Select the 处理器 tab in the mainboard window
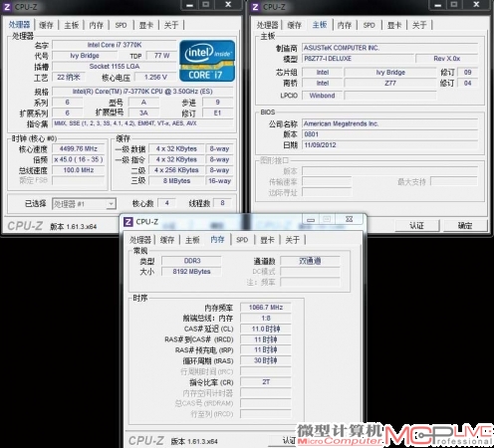 click(267, 25)
